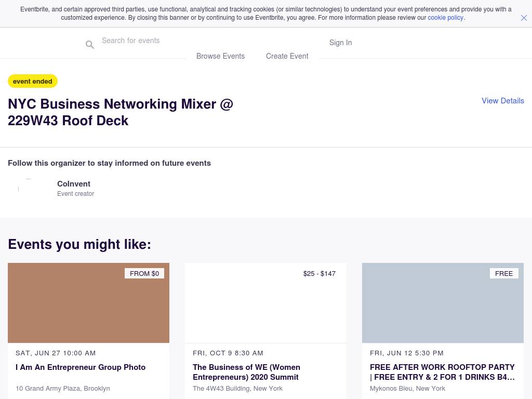Close the cookie banner

(x=524, y=18)
